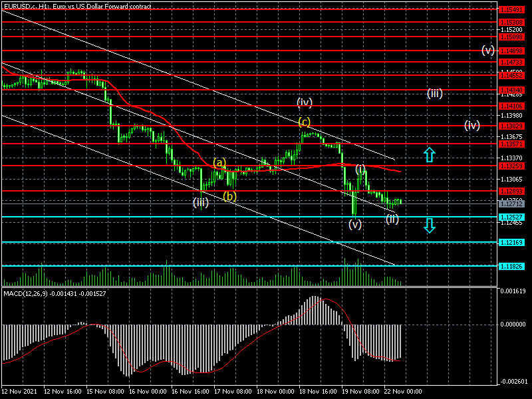Select the yellow (b) wave label
Screen dimensions: 532x399
pyautogui.click(x=229, y=196)
